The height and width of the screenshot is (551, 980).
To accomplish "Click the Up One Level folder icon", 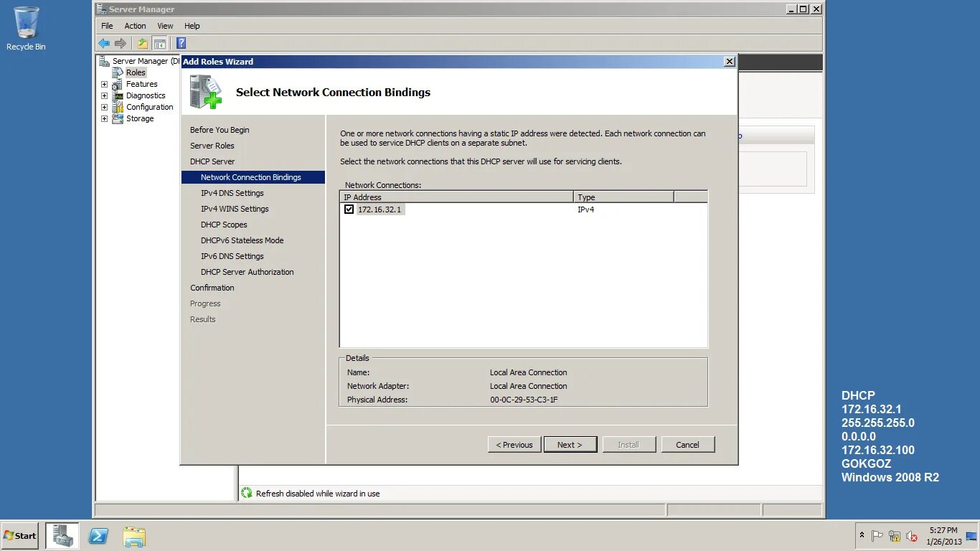I will coord(143,43).
